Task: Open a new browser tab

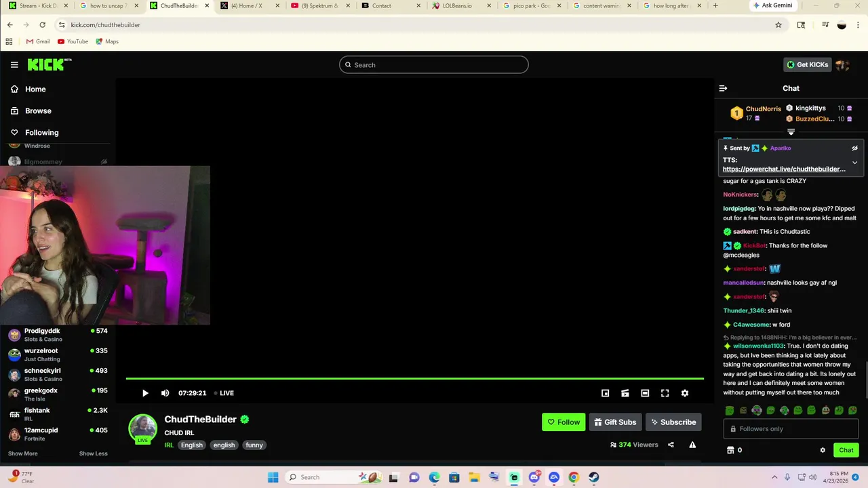Action: click(x=715, y=6)
